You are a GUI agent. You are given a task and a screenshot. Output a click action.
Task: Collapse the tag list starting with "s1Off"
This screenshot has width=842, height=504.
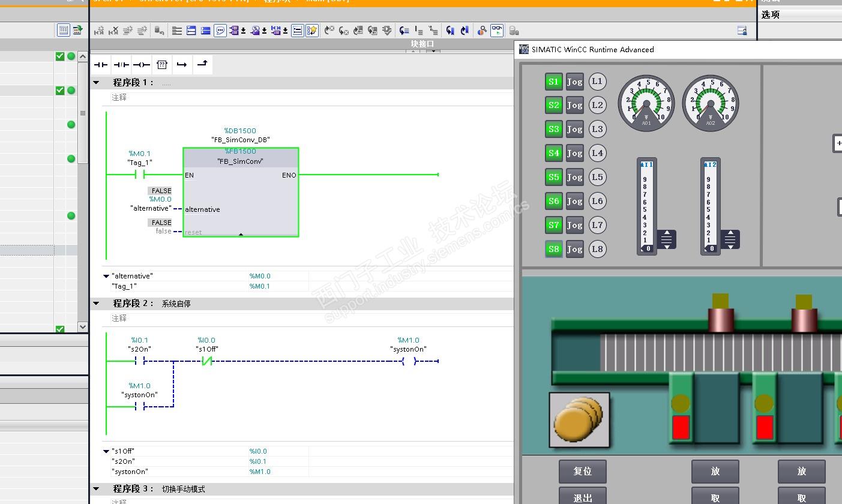(107, 451)
